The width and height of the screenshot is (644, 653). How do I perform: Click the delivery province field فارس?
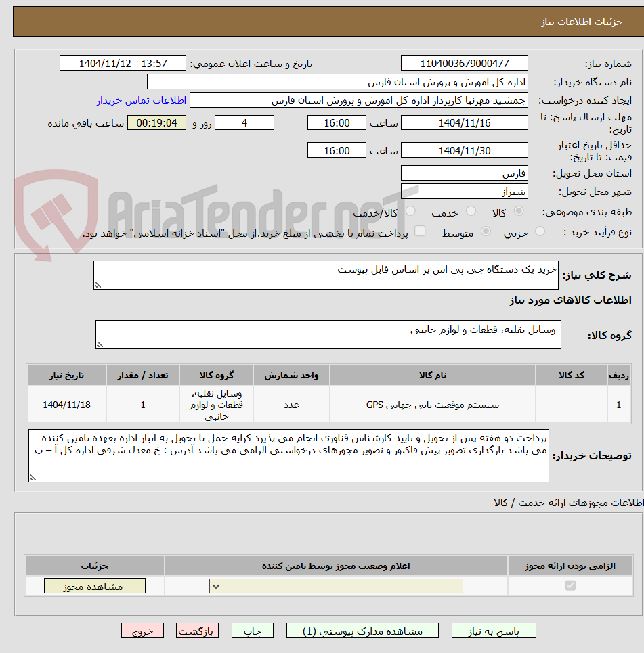pos(465,173)
